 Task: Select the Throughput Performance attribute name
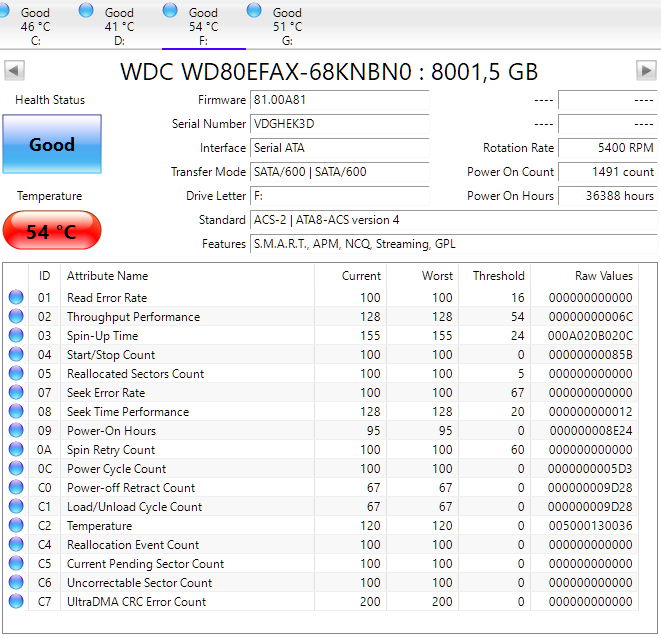click(134, 317)
